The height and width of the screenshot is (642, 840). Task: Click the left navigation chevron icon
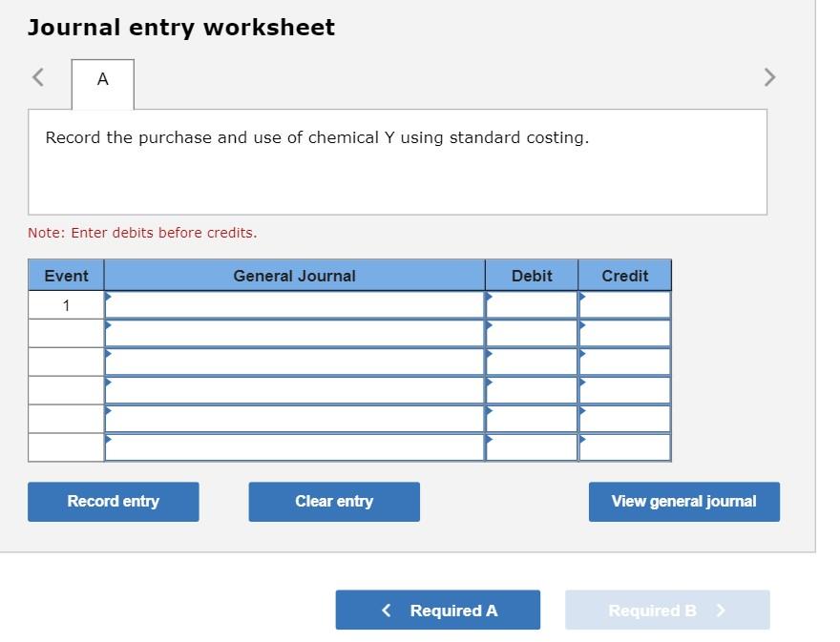click(x=37, y=77)
